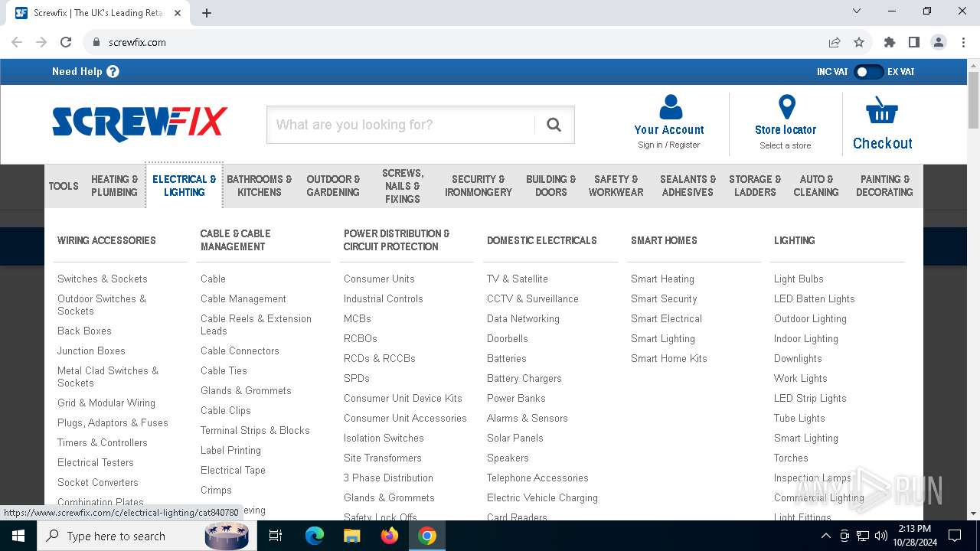
Task: Open volume control in system tray
Action: click(x=881, y=536)
